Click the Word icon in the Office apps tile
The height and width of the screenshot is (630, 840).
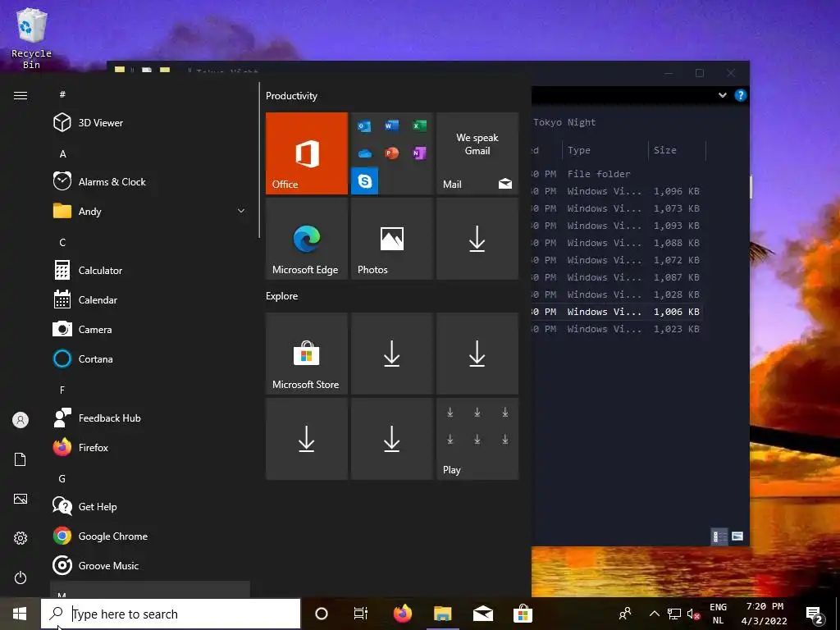tap(391, 126)
